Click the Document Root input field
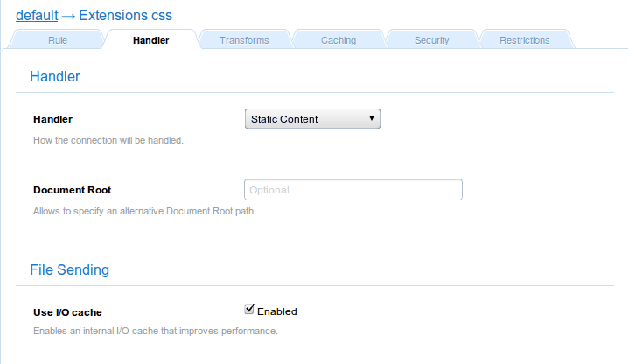The width and height of the screenshot is (629, 364). 353,189
